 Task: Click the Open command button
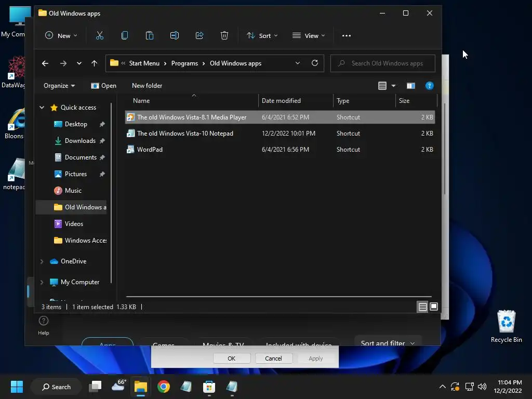point(104,86)
